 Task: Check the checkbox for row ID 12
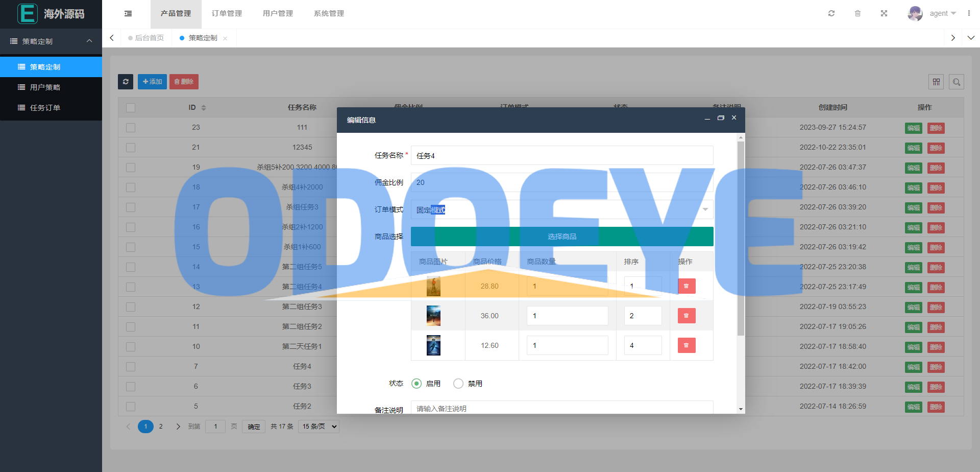(131, 307)
